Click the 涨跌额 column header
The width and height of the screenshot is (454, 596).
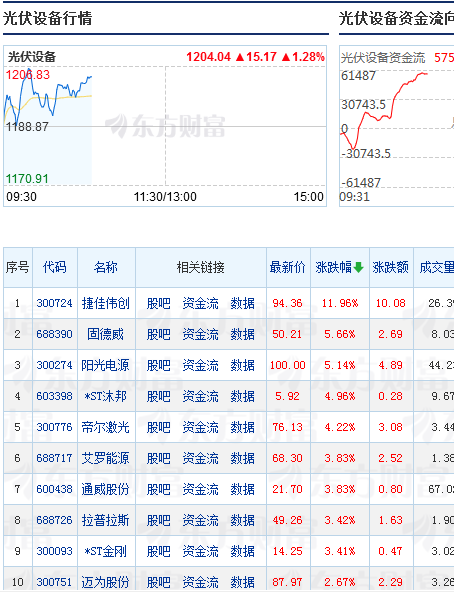[391, 267]
